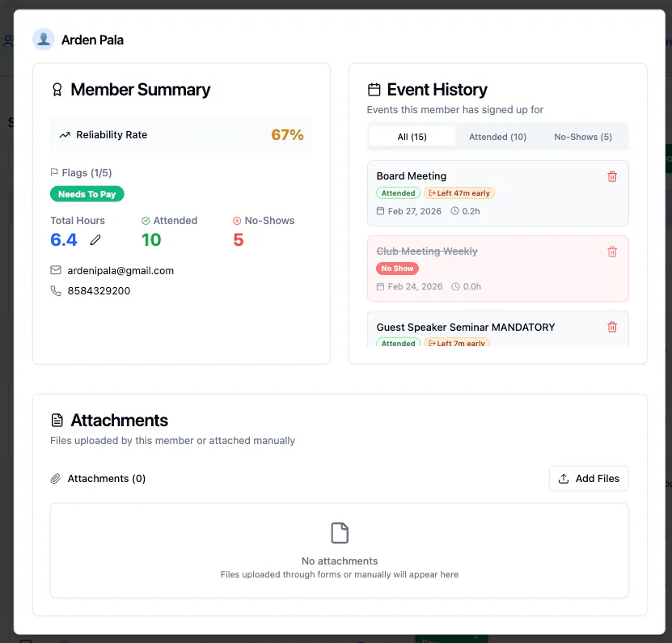672x643 pixels.
Task: Delete the Guest Speaker Seminar MANDATORY entry
Action: click(x=612, y=327)
